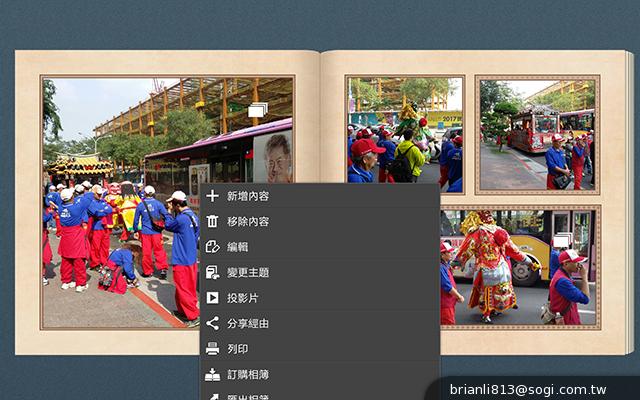Click the right page edge to turn the page
The image size is (640, 400).
(627, 200)
